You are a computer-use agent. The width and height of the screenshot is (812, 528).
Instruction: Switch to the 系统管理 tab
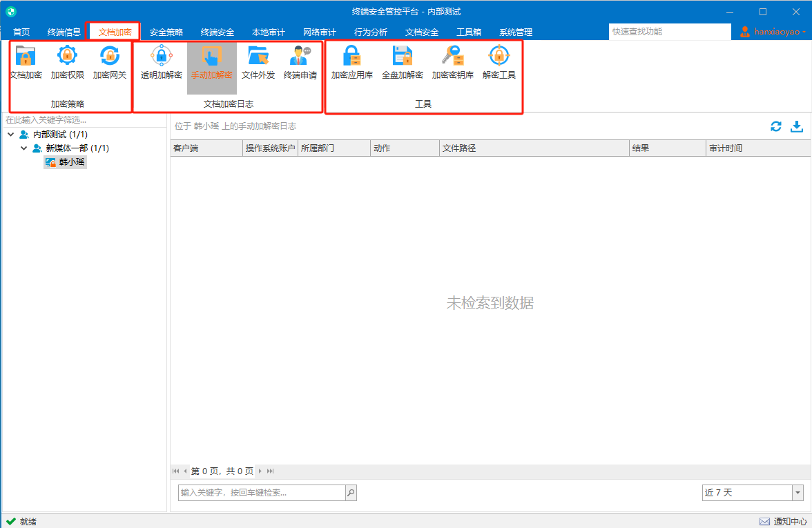tap(516, 32)
